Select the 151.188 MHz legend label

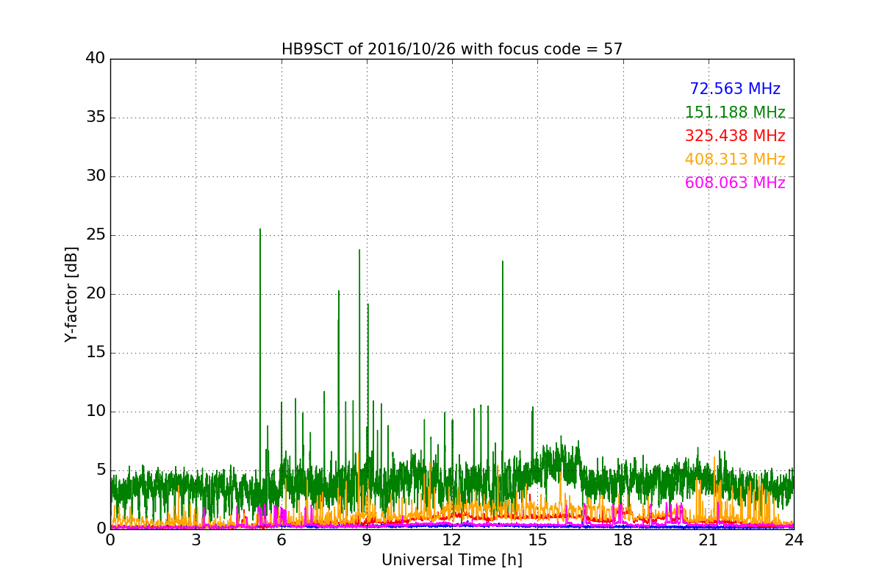click(x=735, y=112)
